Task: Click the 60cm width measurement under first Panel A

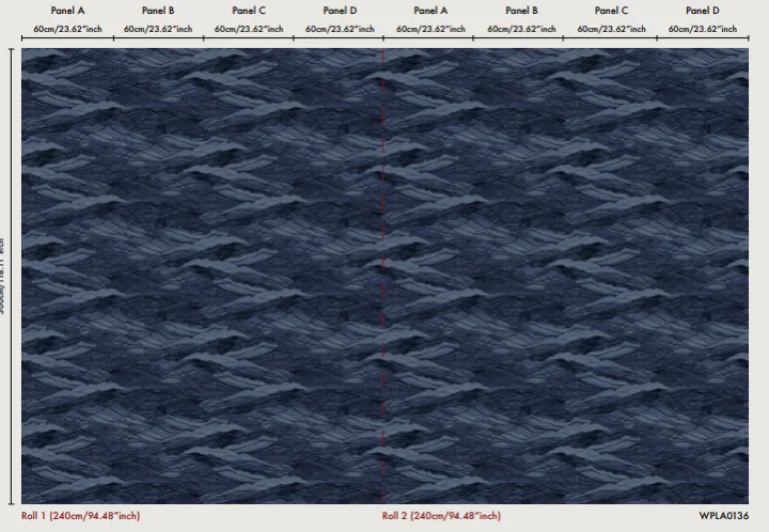Action: [x=67, y=30]
